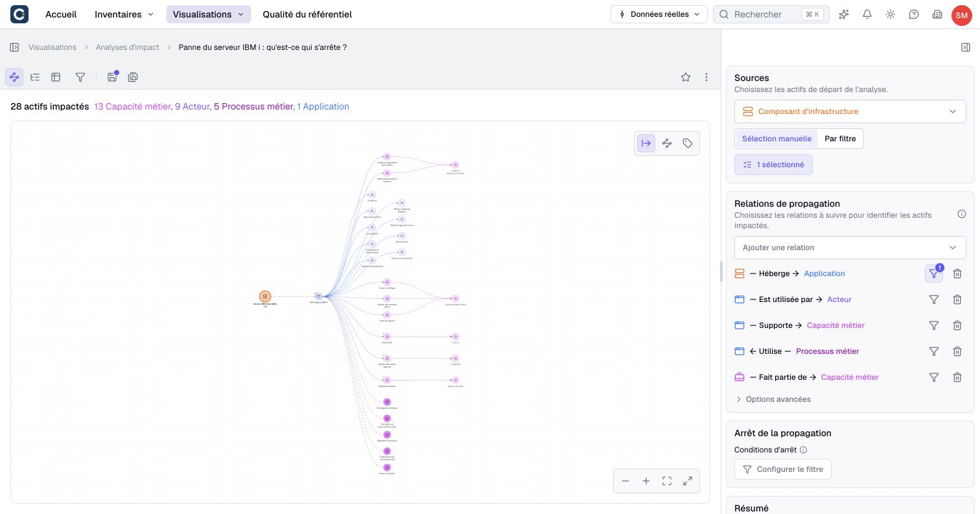Open Analyses d'impact breadcrumb link
The height and width of the screenshot is (514, 980).
(x=128, y=47)
